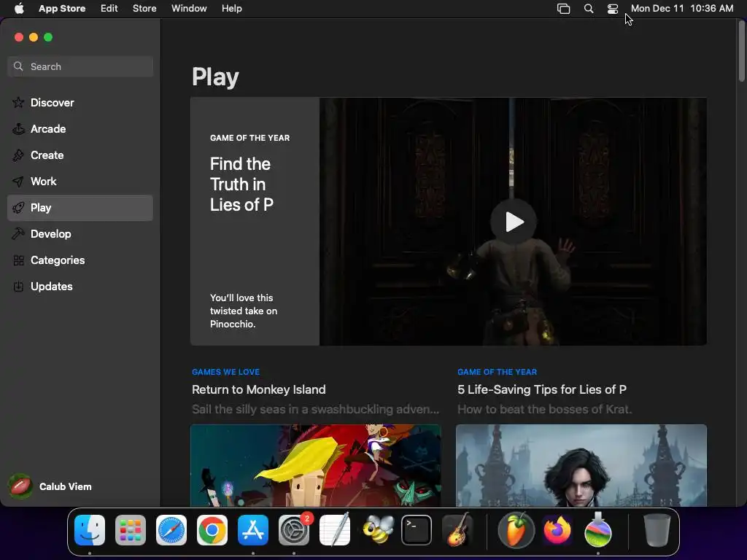The width and height of the screenshot is (747, 560).
Task: Open the App Store menu
Action: tap(62, 9)
